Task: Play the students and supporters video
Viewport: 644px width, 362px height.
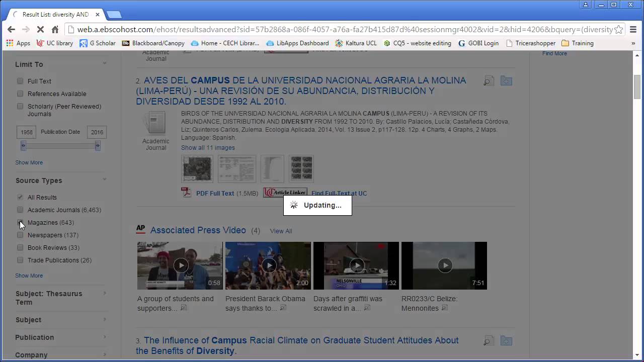Action: point(180,265)
